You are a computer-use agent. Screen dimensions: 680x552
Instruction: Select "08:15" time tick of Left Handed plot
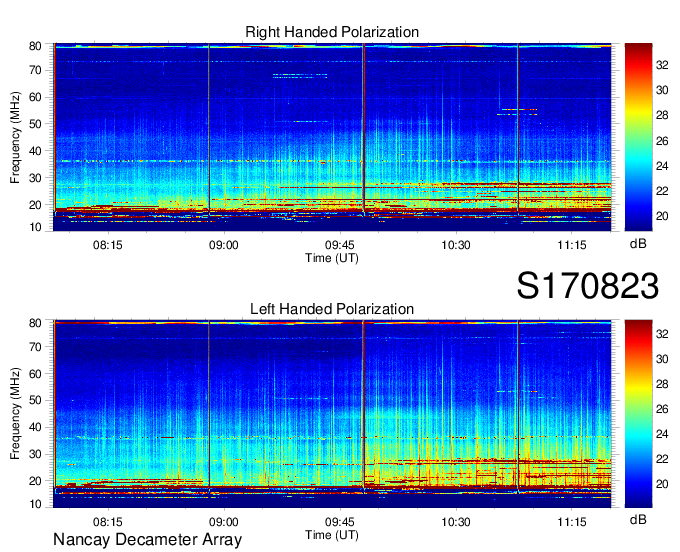coord(108,522)
